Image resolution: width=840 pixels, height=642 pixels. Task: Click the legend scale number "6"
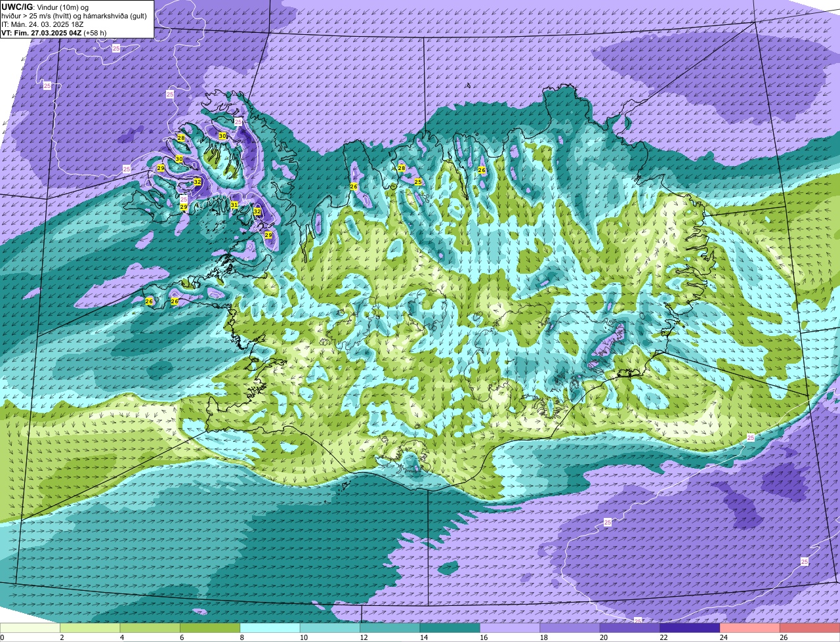(180, 637)
